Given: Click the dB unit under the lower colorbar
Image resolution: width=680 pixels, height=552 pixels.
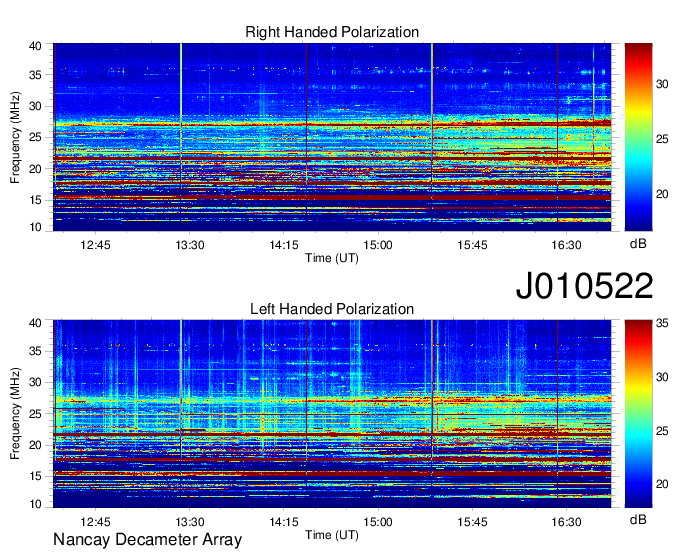Looking at the screenshot, I should click(x=638, y=519).
